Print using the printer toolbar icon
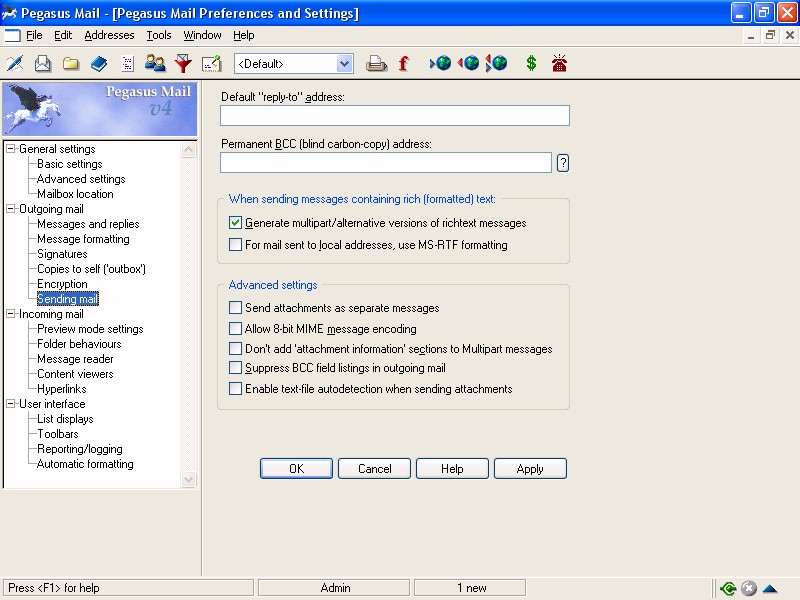 (x=376, y=63)
